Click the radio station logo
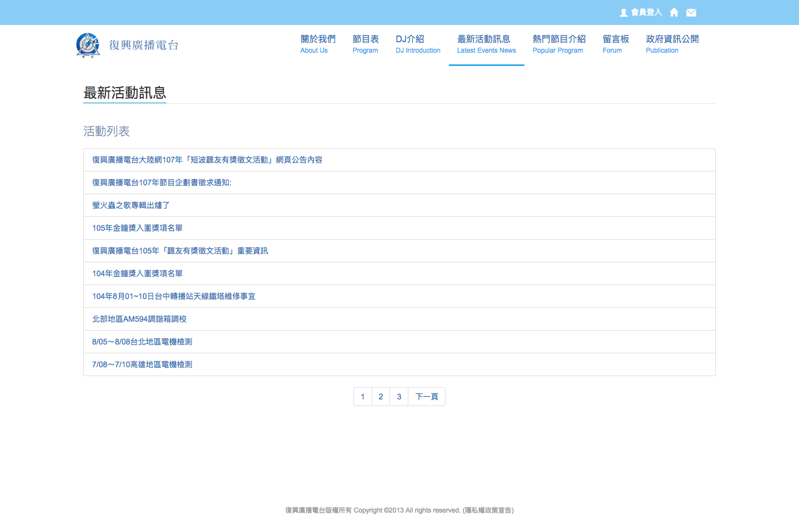Viewport: 799px width, 532px height. (x=88, y=45)
